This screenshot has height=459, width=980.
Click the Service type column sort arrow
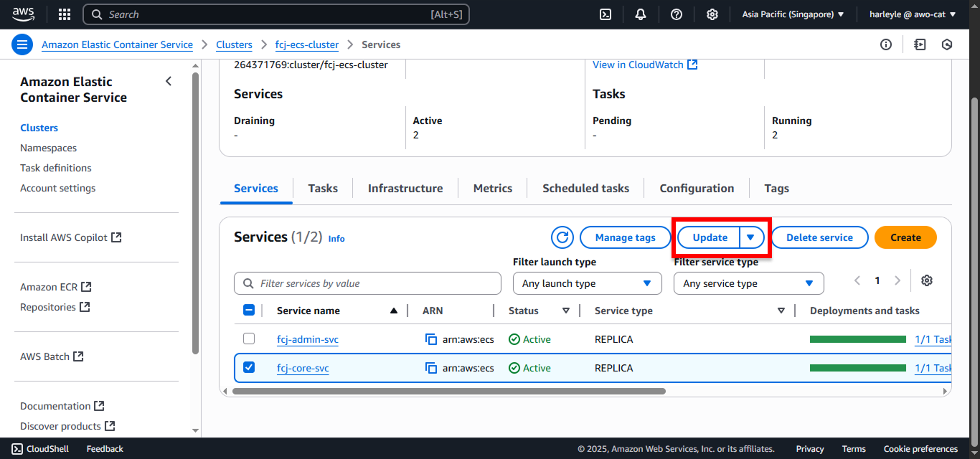click(781, 311)
